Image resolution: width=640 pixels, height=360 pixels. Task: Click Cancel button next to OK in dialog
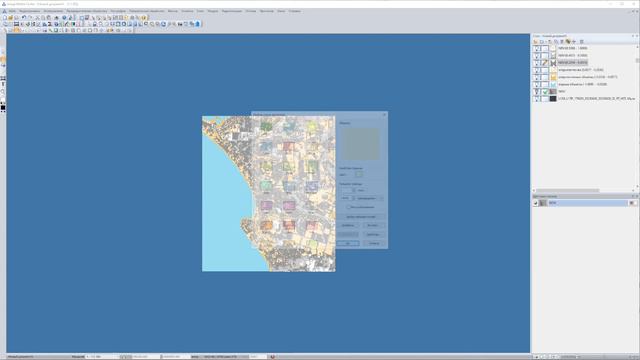point(374,243)
